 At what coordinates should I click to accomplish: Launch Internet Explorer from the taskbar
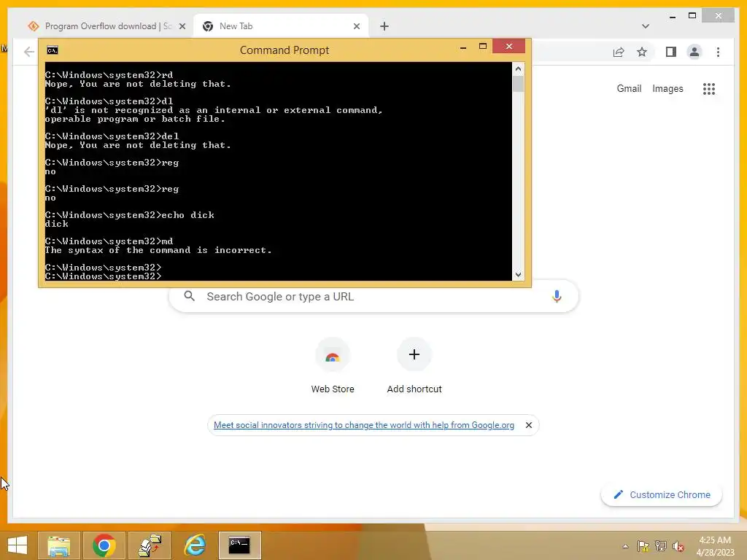click(194, 545)
